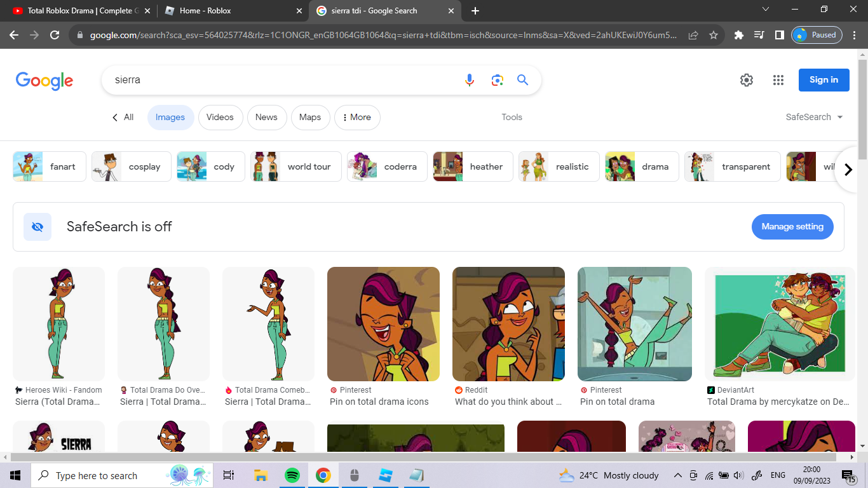This screenshot has width=868, height=488.
Task: Bookmark this page with star icon
Action: pos(714,35)
